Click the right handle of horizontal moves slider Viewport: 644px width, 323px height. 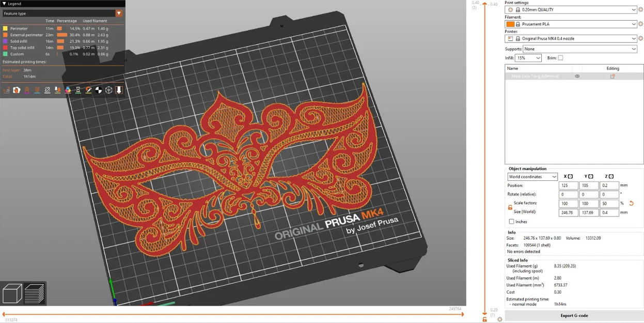tap(462, 314)
